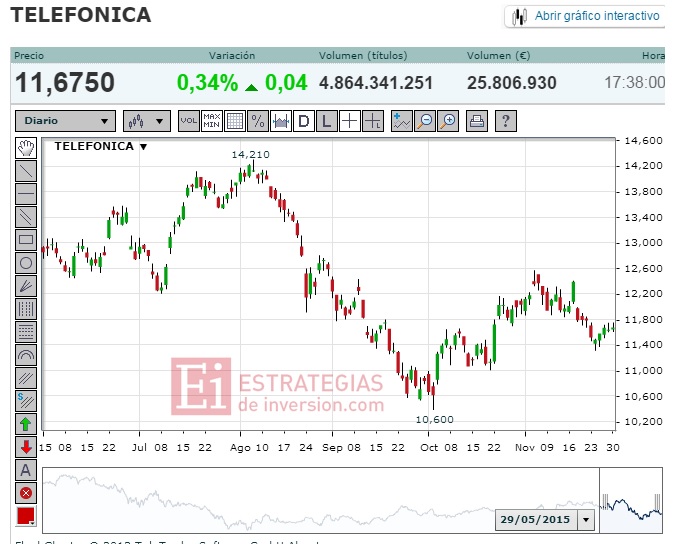Select the diagonal speed lines tool
This screenshot has height=544, width=680.
tap(26, 378)
